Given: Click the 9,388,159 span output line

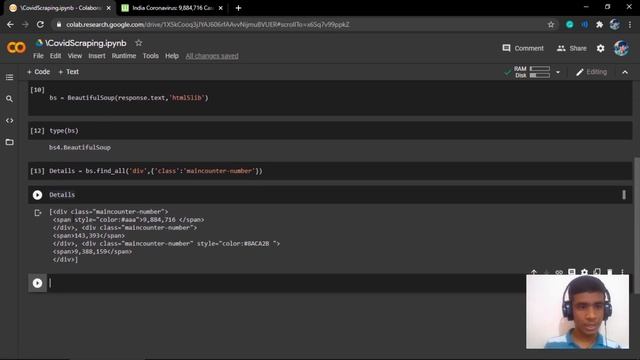Looking at the screenshot, I should click(92, 251).
